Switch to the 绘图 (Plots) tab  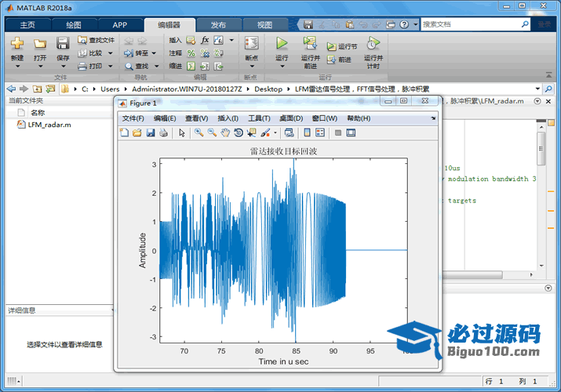[73, 24]
